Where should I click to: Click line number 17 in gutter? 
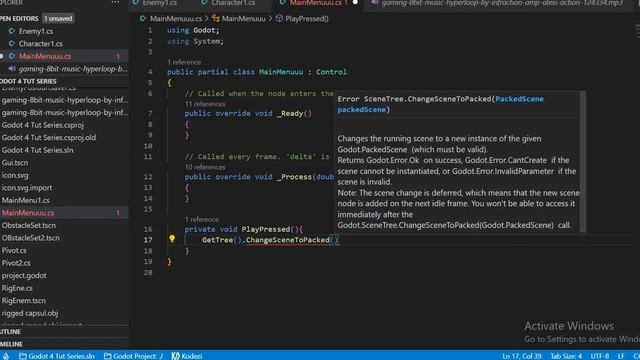click(x=148, y=240)
